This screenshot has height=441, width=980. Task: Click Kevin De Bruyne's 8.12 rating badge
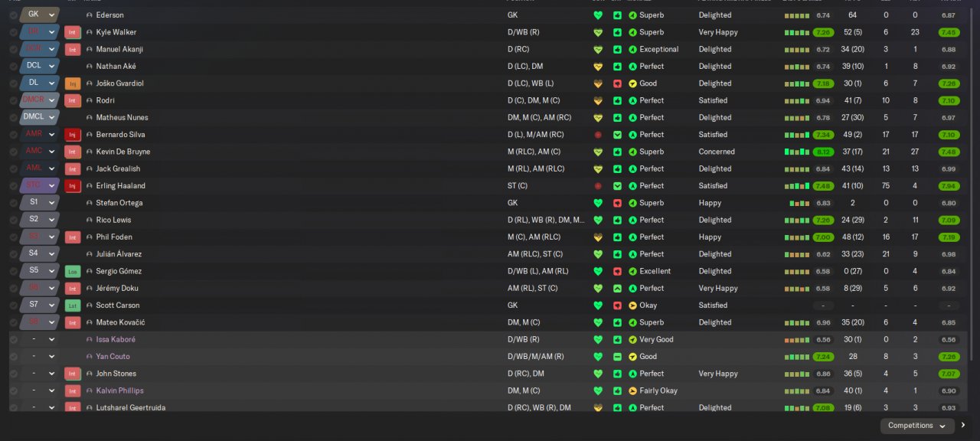click(x=823, y=152)
